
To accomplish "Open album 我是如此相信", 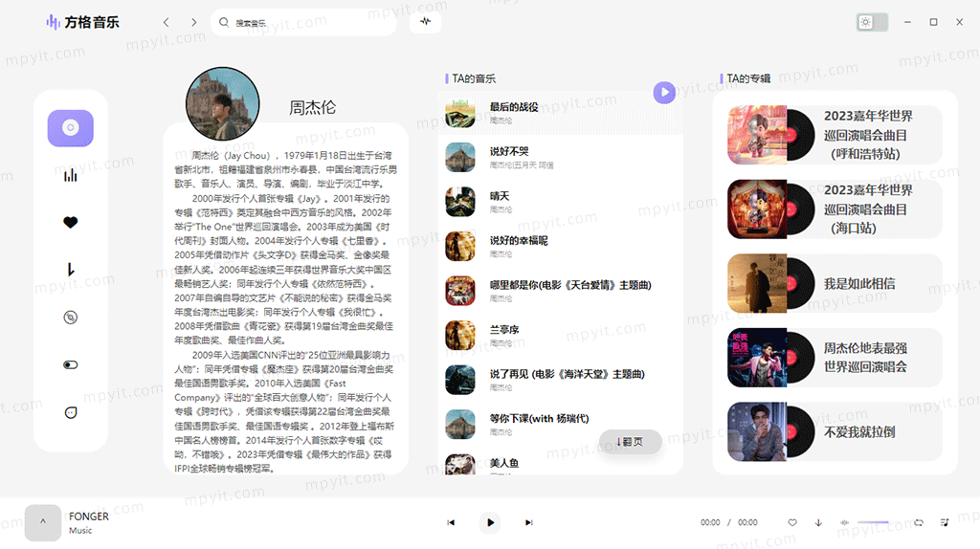I will click(x=835, y=283).
